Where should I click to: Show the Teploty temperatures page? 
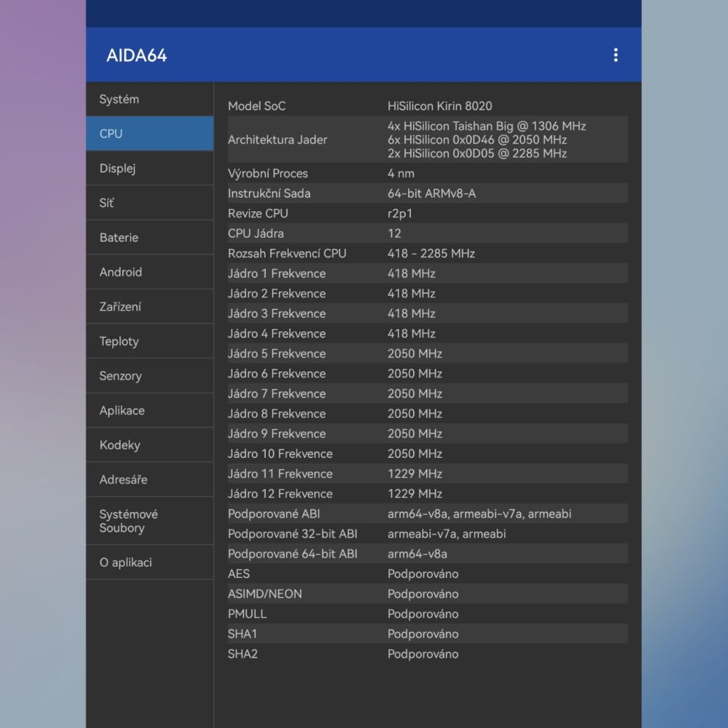[x=149, y=341]
